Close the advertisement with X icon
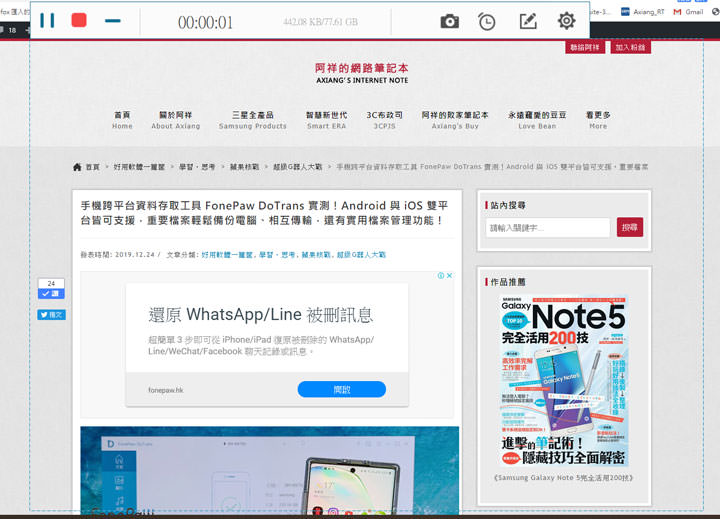Image resolution: width=720 pixels, height=519 pixels. click(450, 276)
